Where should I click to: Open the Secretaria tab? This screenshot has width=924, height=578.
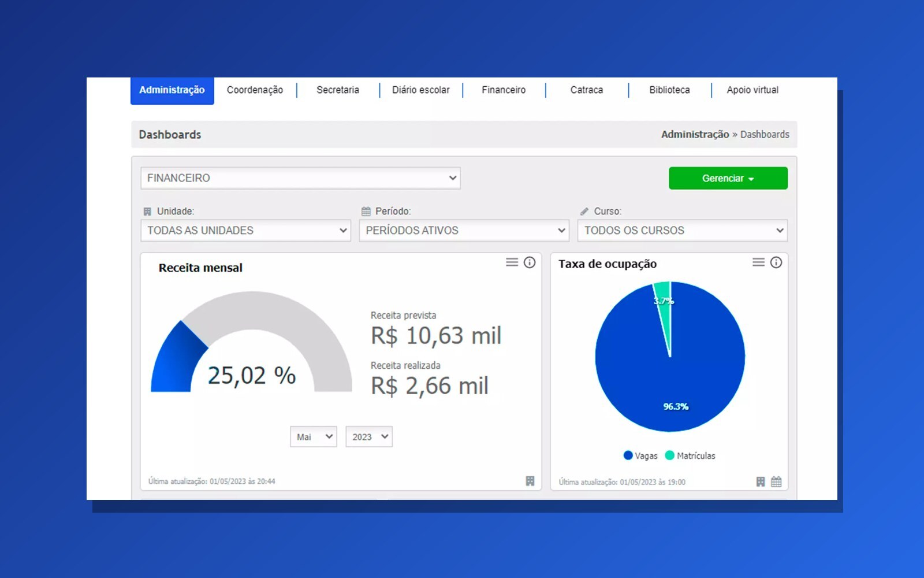coord(338,90)
